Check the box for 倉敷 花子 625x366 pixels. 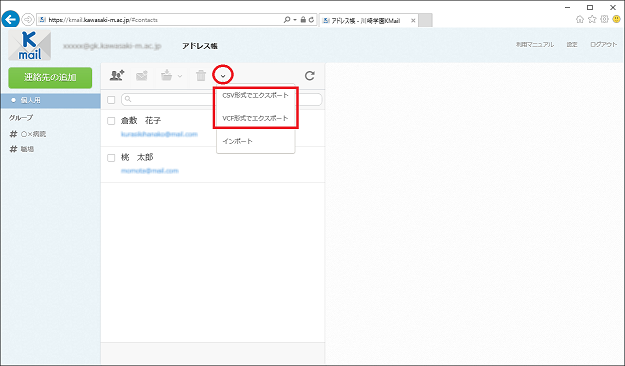click(x=111, y=121)
